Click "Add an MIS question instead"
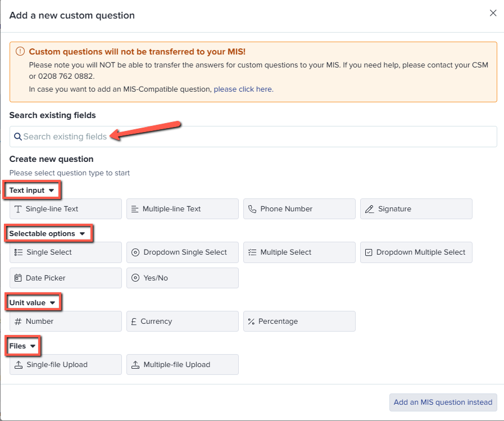Screen dimensions: 504x421 point(443,402)
